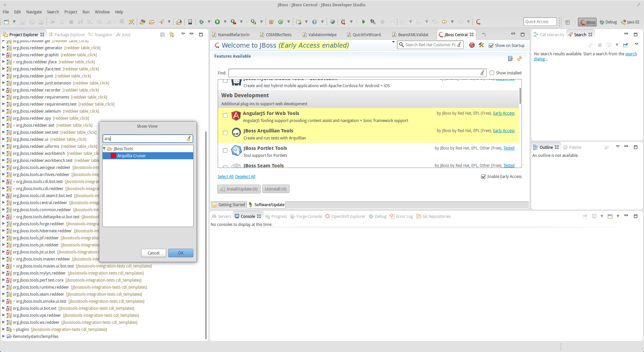
Task: Click the Uninstall (0) button
Action: coord(276,189)
